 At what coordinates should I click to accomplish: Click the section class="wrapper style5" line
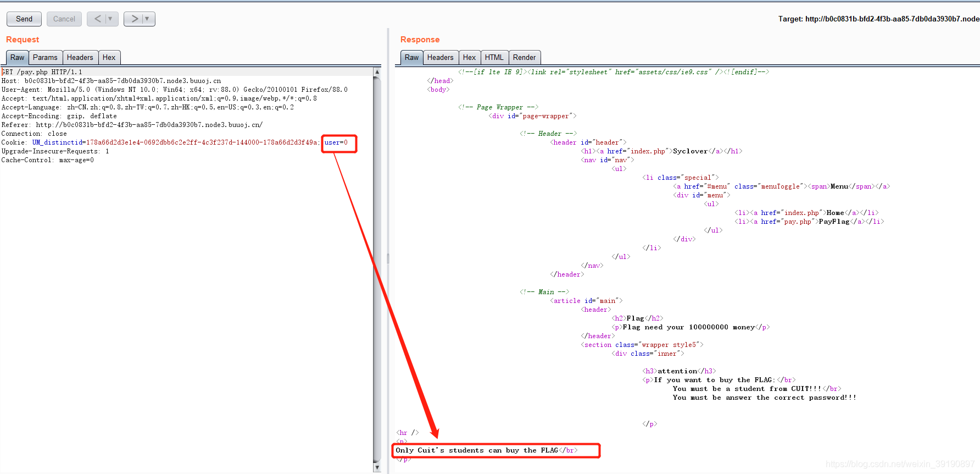(642, 345)
